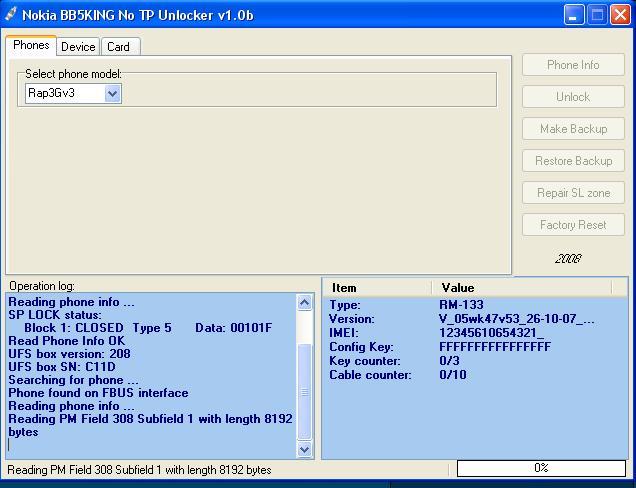Screen dimensions: 636x488
Task: Close the BB5KING Unlocker window
Action: pos(621,15)
